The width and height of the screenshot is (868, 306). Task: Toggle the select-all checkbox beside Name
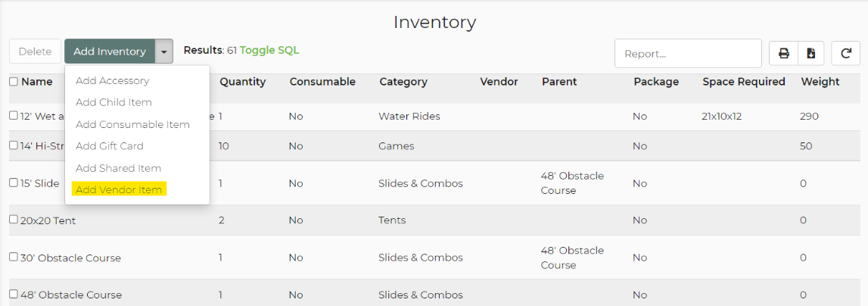pyautogui.click(x=14, y=82)
